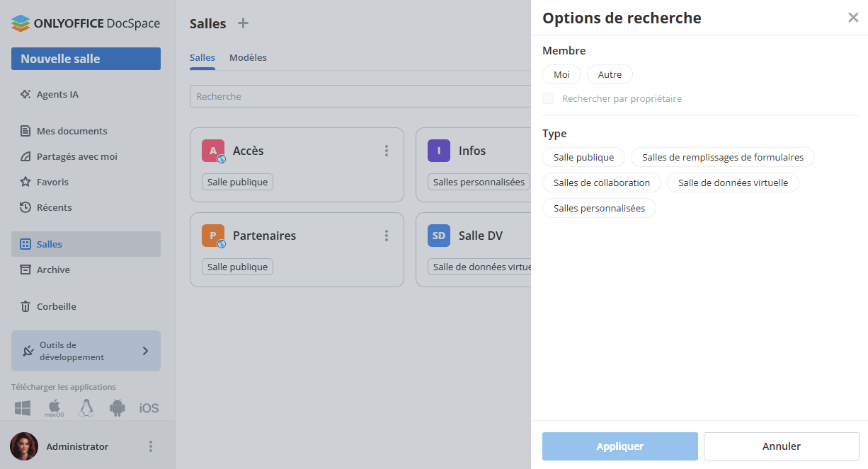This screenshot has width=868, height=469.
Task: Click the plus icon next to Salles
Action: tap(243, 23)
